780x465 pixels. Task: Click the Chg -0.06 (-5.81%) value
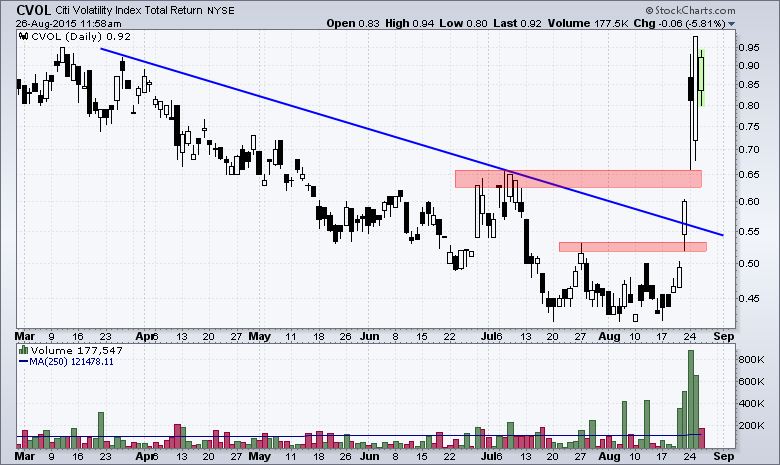680,23
